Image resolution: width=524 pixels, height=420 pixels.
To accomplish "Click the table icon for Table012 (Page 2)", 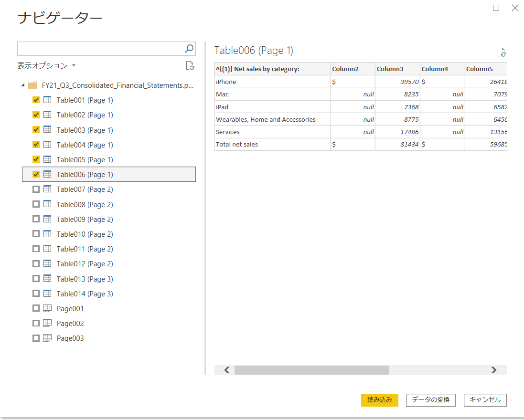I will pyautogui.click(x=47, y=264).
